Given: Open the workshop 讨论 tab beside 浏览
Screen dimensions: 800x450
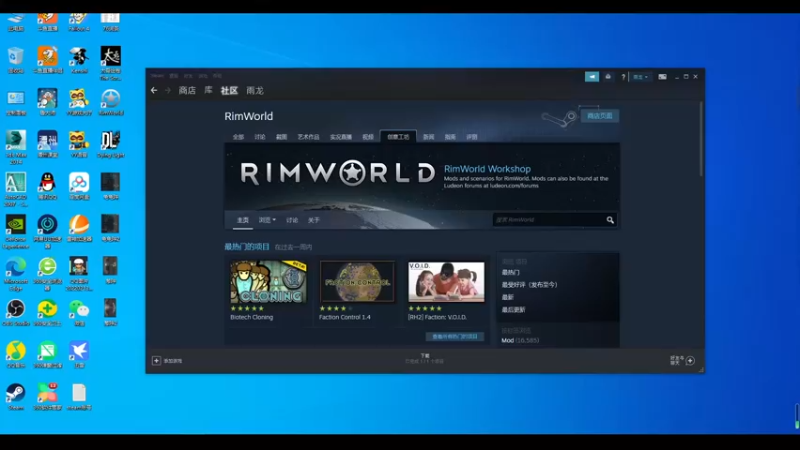Looking at the screenshot, I should coord(292,220).
